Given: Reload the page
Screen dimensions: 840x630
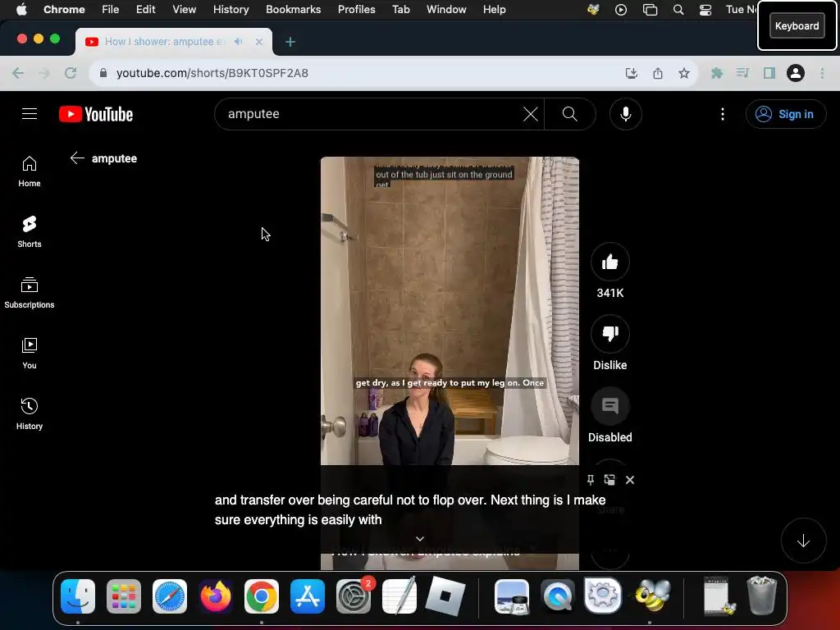Looking at the screenshot, I should (71, 73).
